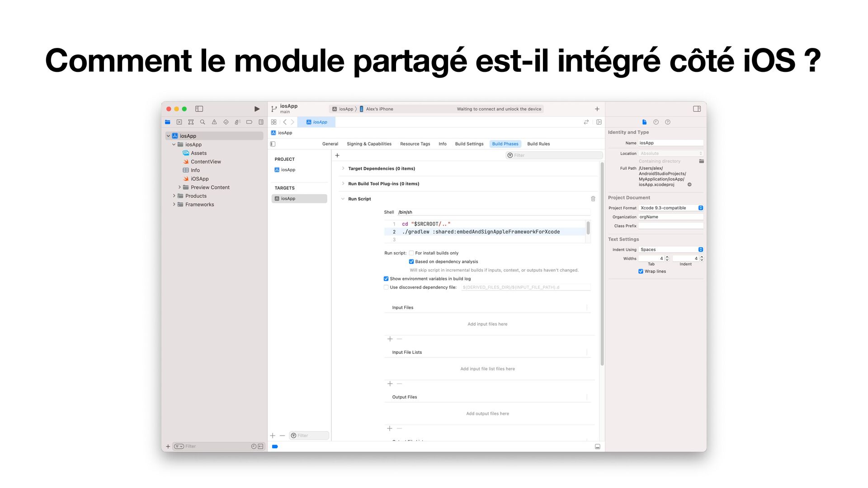
Task: Select Assets in the navigator
Action: (x=198, y=153)
